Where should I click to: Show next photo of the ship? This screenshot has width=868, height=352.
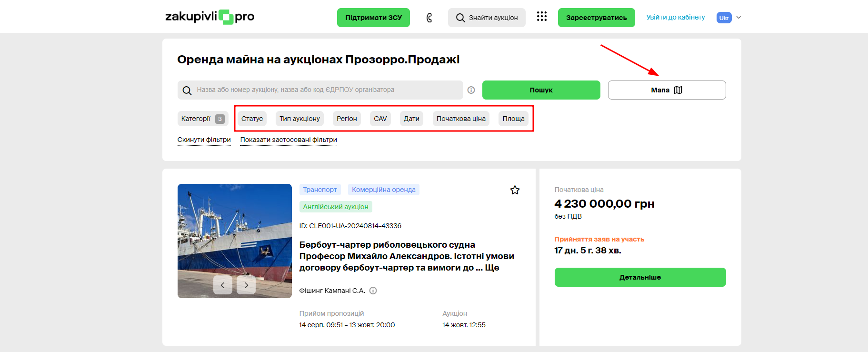246,285
